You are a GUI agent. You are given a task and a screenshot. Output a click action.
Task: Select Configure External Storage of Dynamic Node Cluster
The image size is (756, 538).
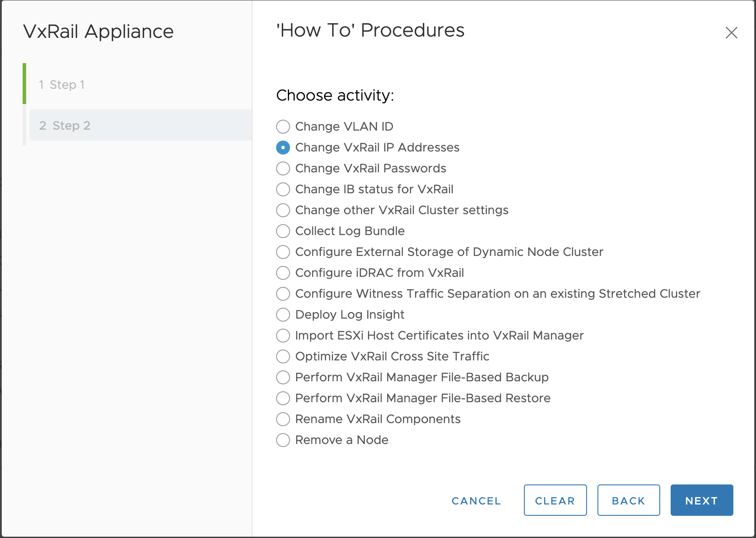[283, 252]
